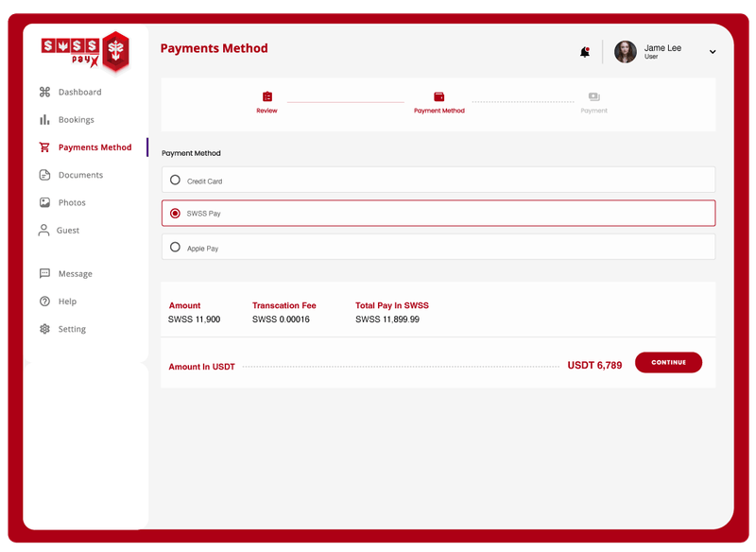Click the Jame Lee profile avatar
This screenshot has width=756, height=552.
[x=626, y=52]
